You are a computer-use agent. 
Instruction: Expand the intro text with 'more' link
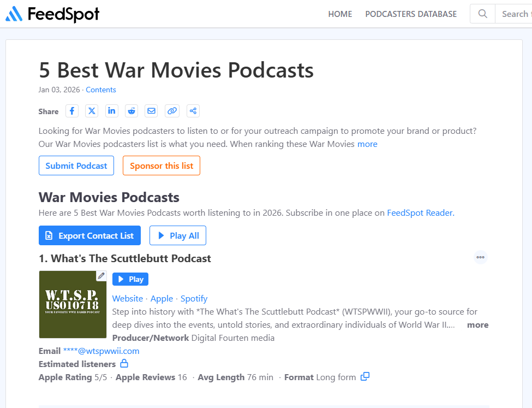tap(367, 144)
